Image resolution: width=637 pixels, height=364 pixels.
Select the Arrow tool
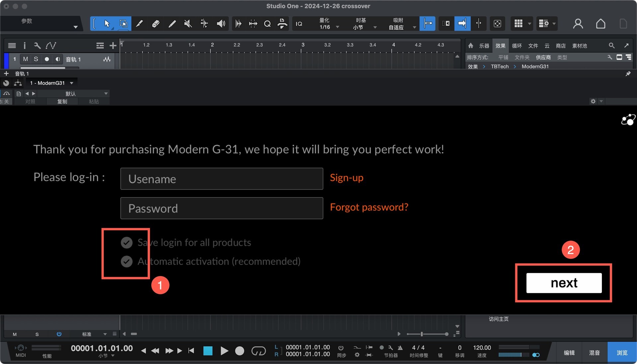(107, 24)
